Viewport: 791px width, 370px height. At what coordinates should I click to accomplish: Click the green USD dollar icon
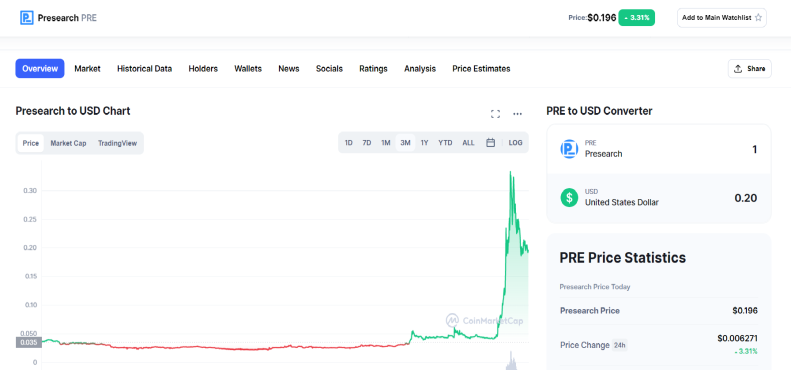[x=569, y=197]
